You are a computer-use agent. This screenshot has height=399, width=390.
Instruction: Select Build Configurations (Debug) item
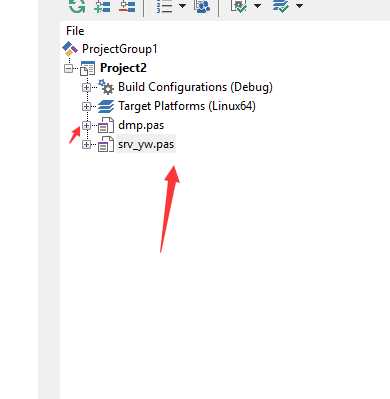[195, 87]
